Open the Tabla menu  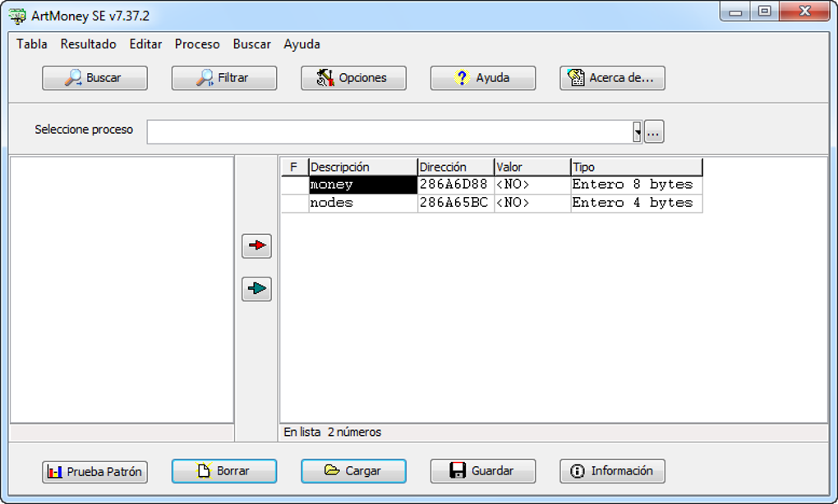coord(31,44)
